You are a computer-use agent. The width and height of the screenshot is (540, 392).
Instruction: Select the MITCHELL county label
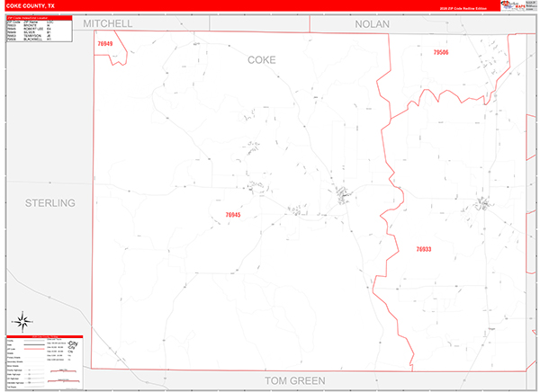pyautogui.click(x=108, y=23)
